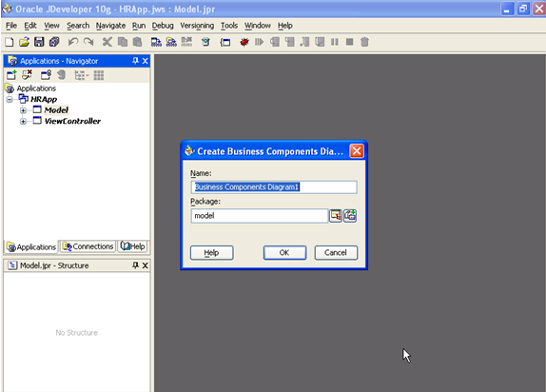Click the Pause debugger icon
The width and height of the screenshot is (546, 392).
(334, 42)
